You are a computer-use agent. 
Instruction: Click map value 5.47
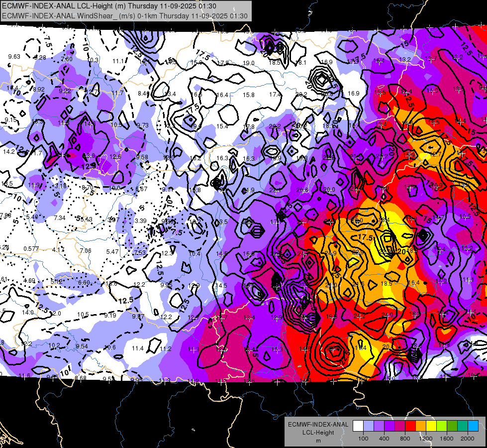pos(112,251)
